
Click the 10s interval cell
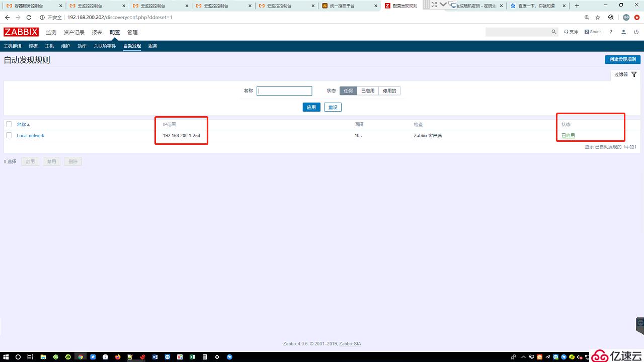click(x=358, y=136)
